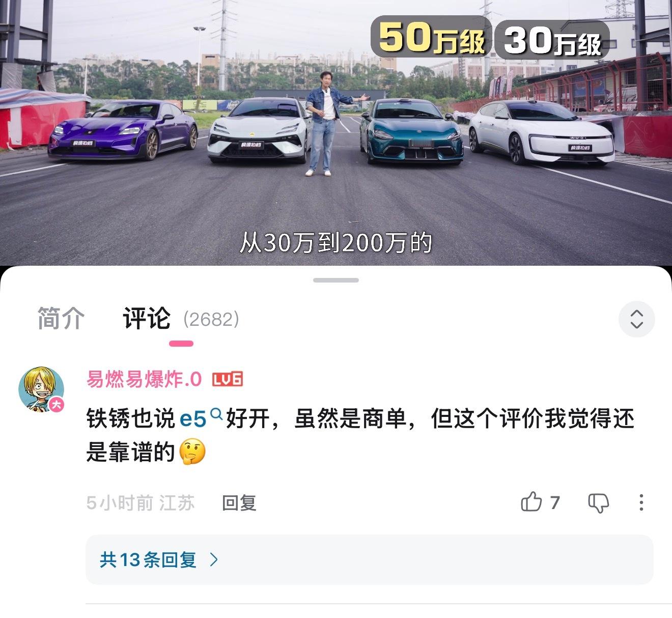Like the comment with thumbs-up icon

tap(531, 502)
